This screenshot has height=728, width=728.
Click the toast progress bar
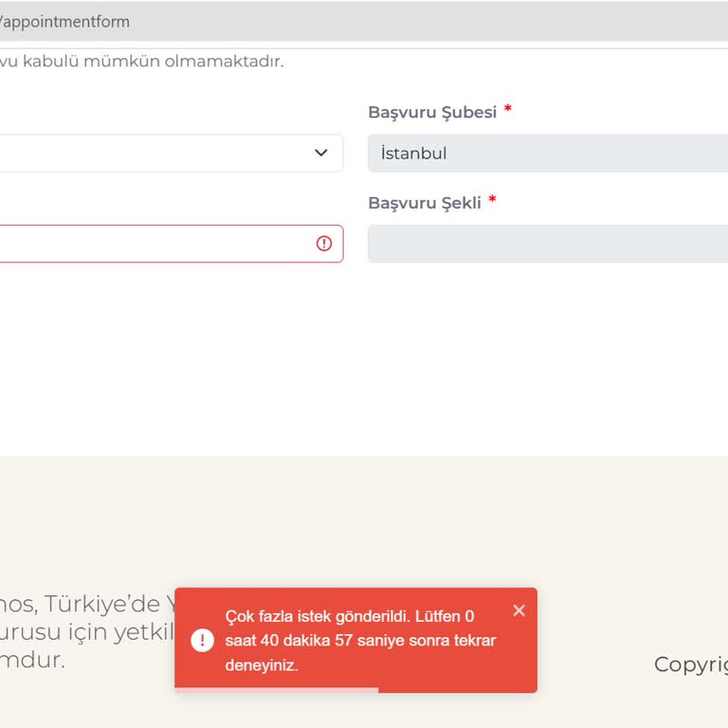pyautogui.click(x=276, y=690)
